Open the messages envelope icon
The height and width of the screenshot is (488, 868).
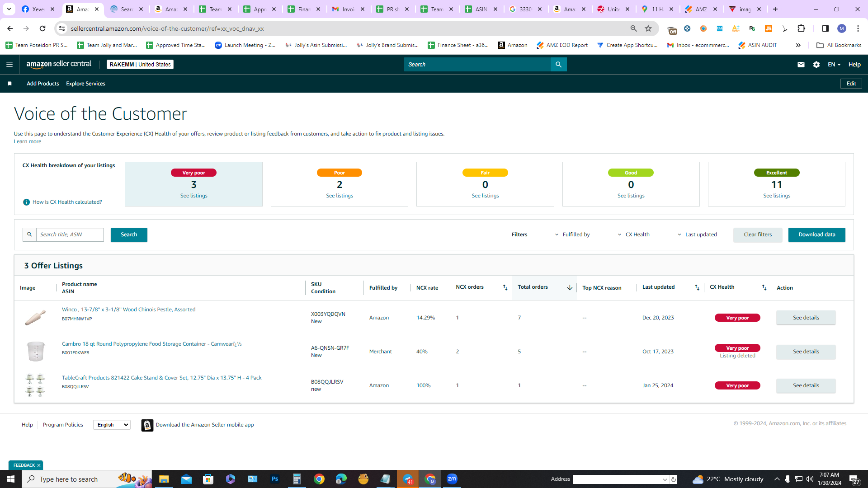point(801,65)
